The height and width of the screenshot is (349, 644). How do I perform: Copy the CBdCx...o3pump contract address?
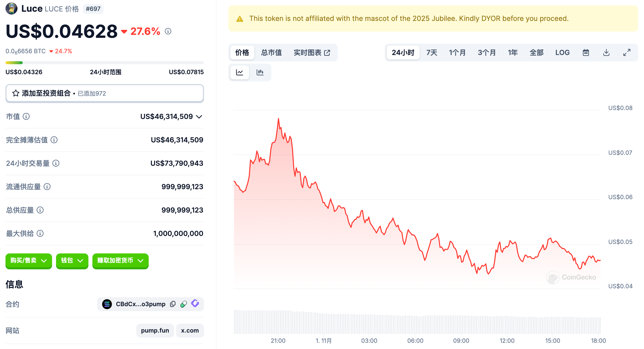(173, 304)
